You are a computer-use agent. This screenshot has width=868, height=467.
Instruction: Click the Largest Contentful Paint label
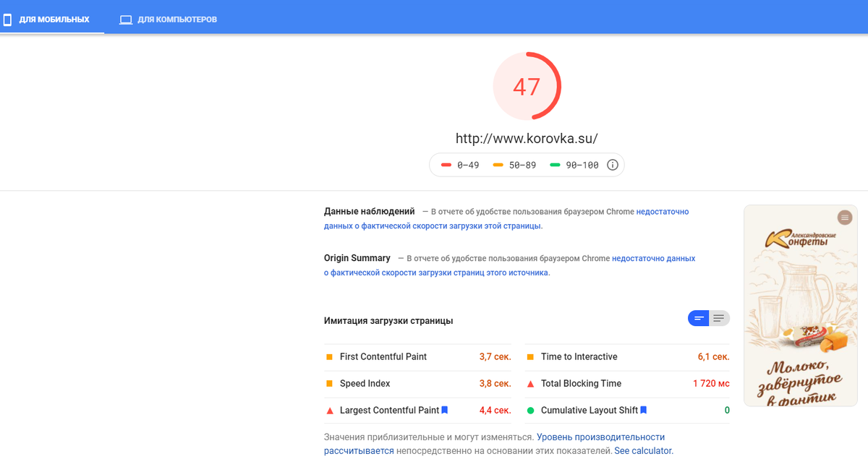point(389,410)
